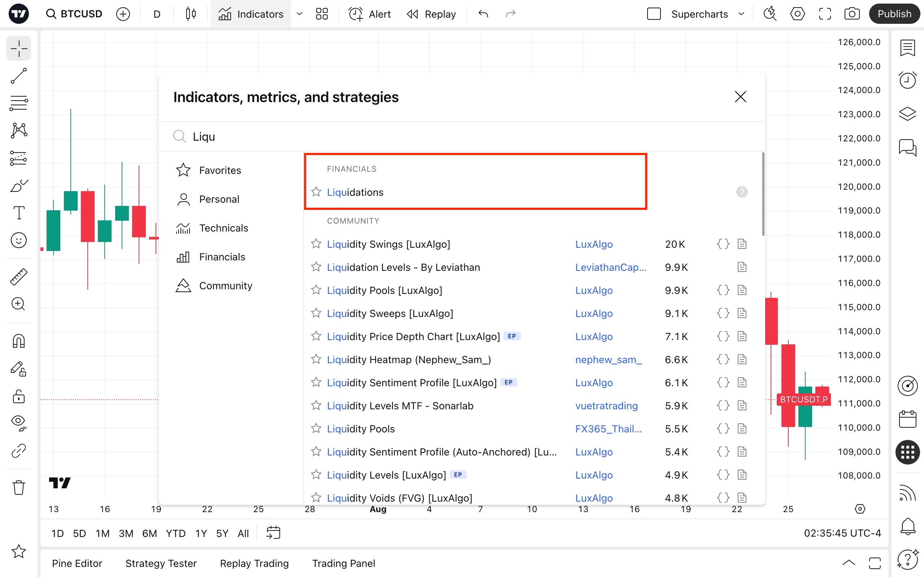Viewport: 924px width, 577px height.
Task: Favorite the Liquidations indicator star
Action: pyautogui.click(x=316, y=192)
